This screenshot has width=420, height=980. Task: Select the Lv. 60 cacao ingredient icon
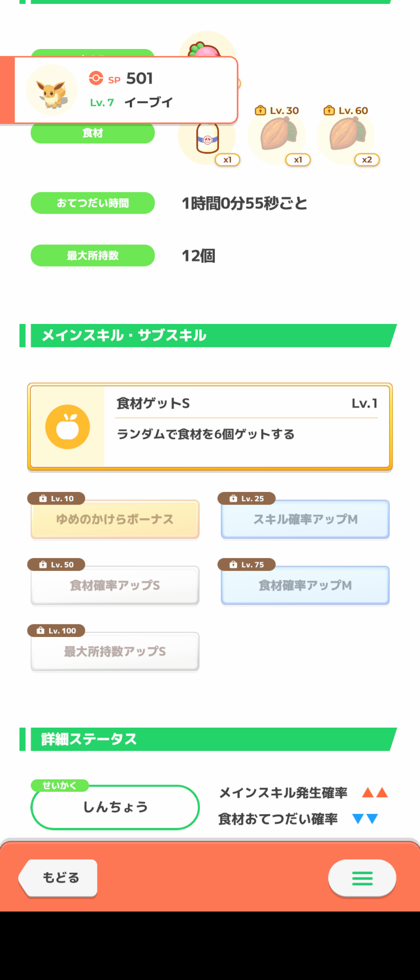tap(346, 135)
